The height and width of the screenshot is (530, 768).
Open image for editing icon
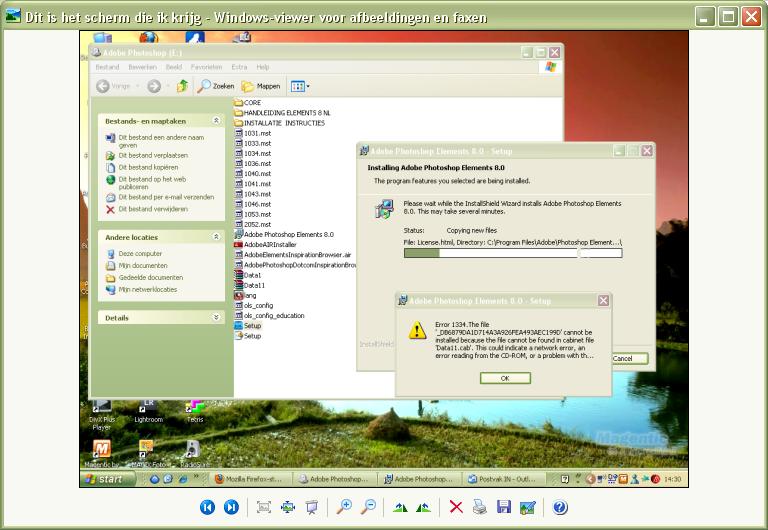pos(528,507)
